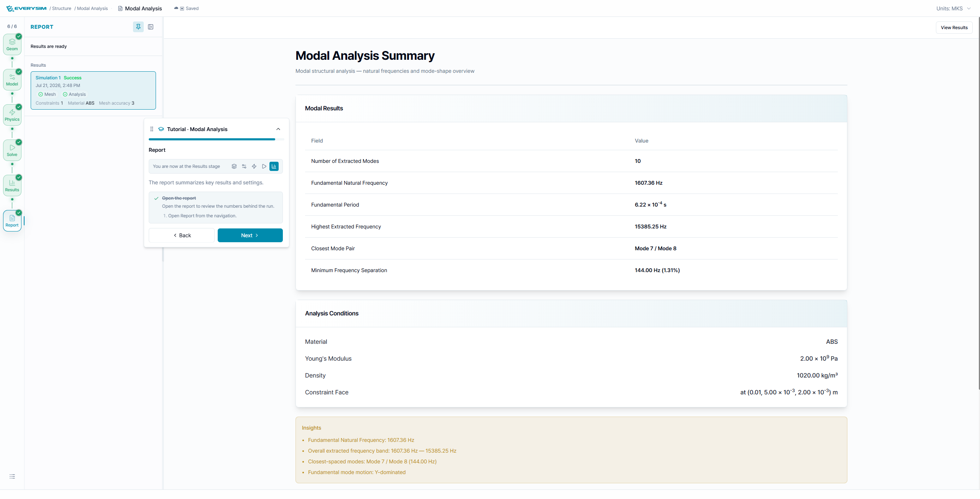The width and height of the screenshot is (980, 499).
Task: Click the page vertical scrollbar
Action: (978, 203)
